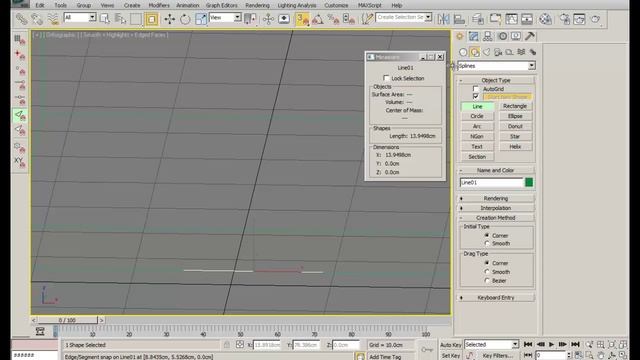This screenshot has height=360, width=640.
Task: Switch to Geometry create category
Action: [463, 52]
